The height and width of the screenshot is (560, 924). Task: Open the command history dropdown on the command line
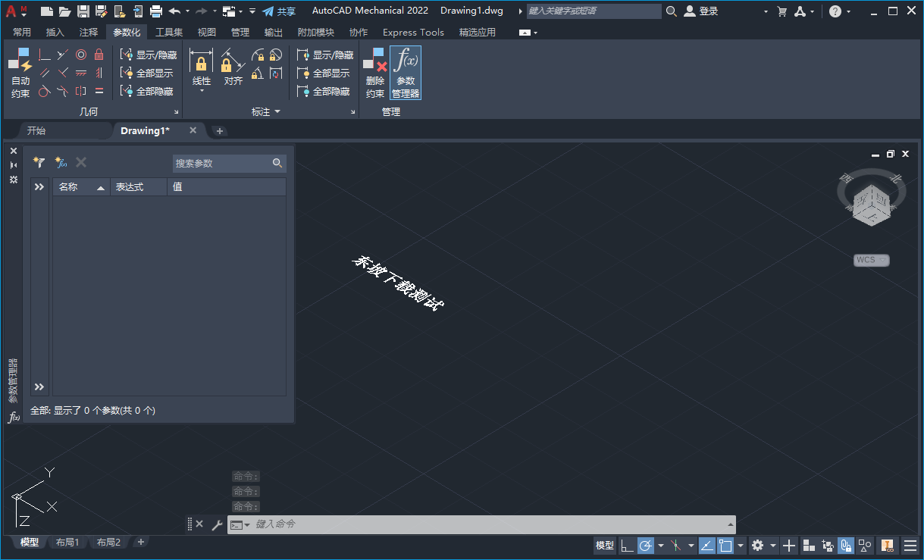[x=731, y=524]
